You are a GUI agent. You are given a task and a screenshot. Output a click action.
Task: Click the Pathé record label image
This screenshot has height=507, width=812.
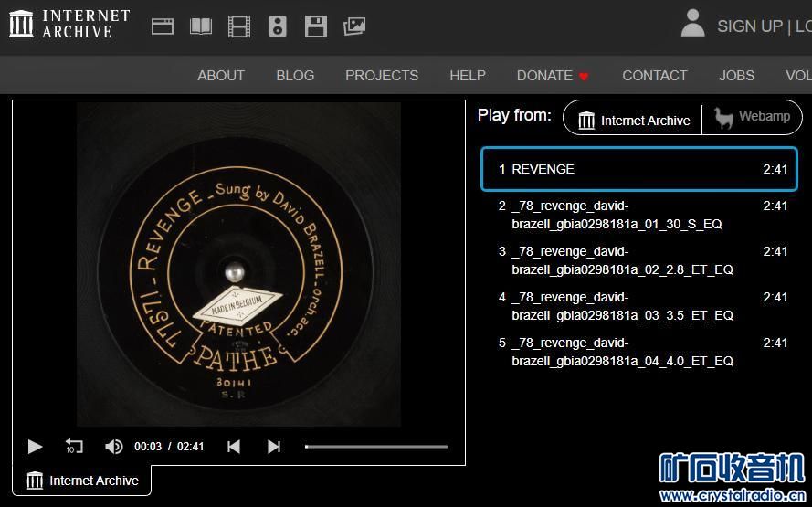point(238,264)
